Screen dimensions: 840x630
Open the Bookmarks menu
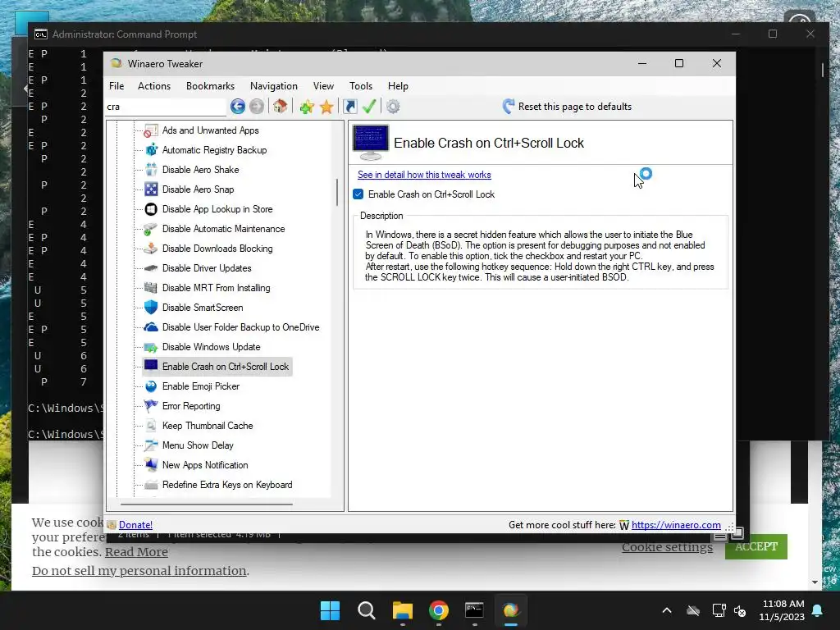pyautogui.click(x=210, y=85)
